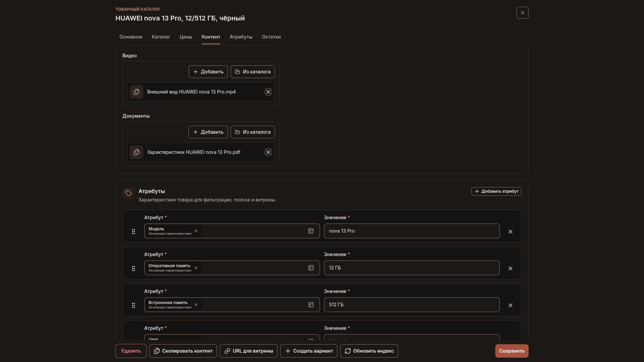Go to the Цены tab

(186, 37)
